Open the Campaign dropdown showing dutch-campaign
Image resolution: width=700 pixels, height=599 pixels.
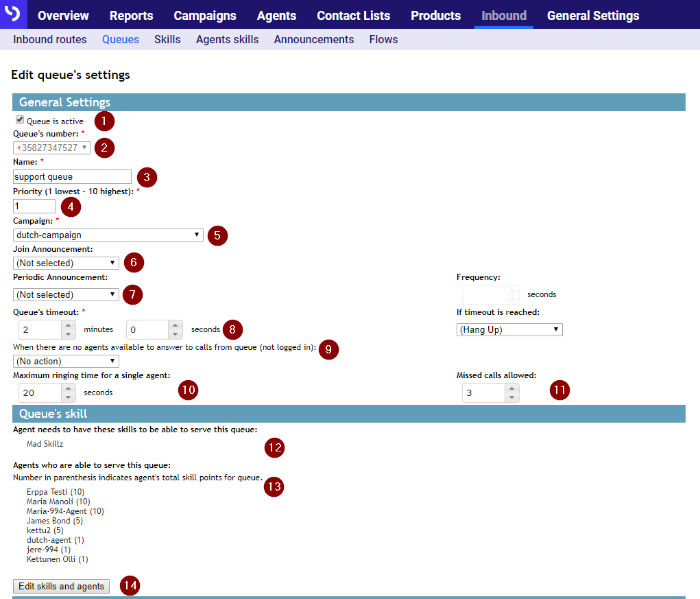(108, 235)
